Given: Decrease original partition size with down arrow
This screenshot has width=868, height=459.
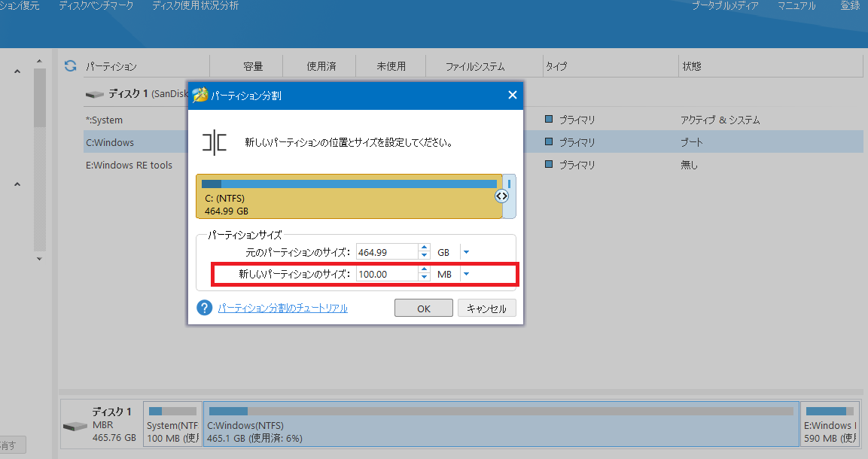Looking at the screenshot, I should click(424, 256).
